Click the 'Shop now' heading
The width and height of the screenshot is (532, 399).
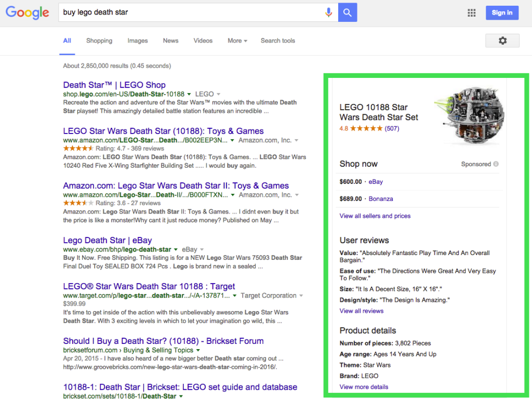(358, 164)
